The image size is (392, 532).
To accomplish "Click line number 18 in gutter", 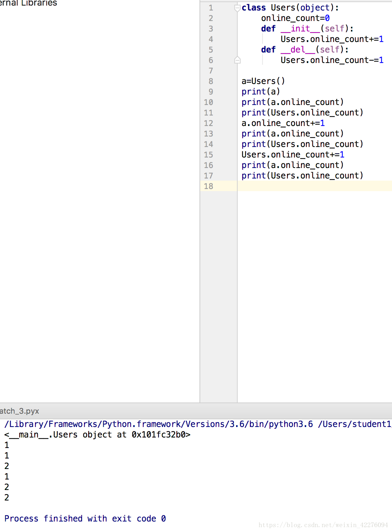I will (x=209, y=186).
